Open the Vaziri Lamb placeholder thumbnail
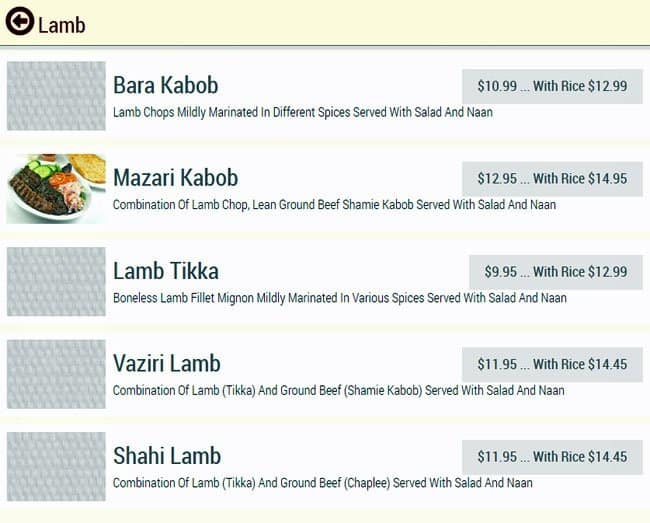The image size is (650, 523). 56,374
